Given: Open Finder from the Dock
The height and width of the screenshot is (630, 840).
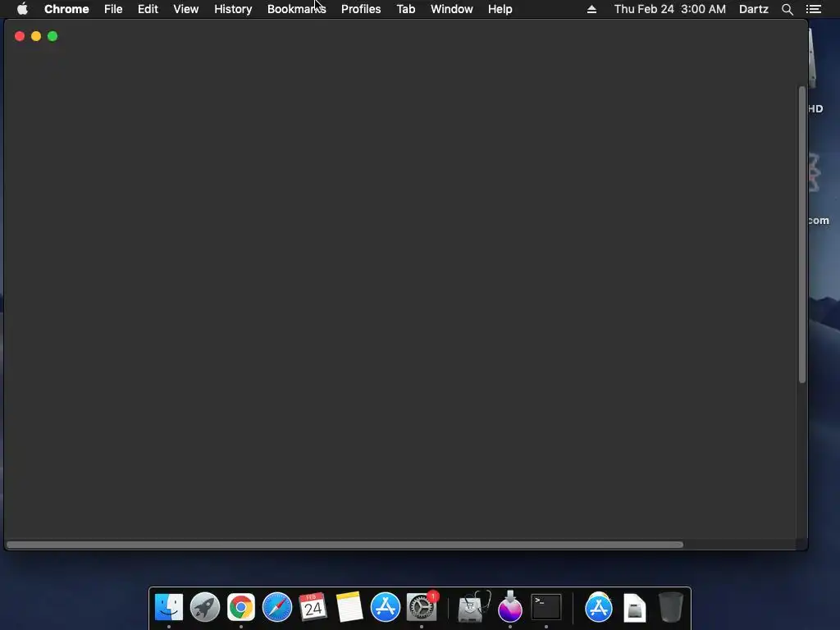Looking at the screenshot, I should 169,608.
